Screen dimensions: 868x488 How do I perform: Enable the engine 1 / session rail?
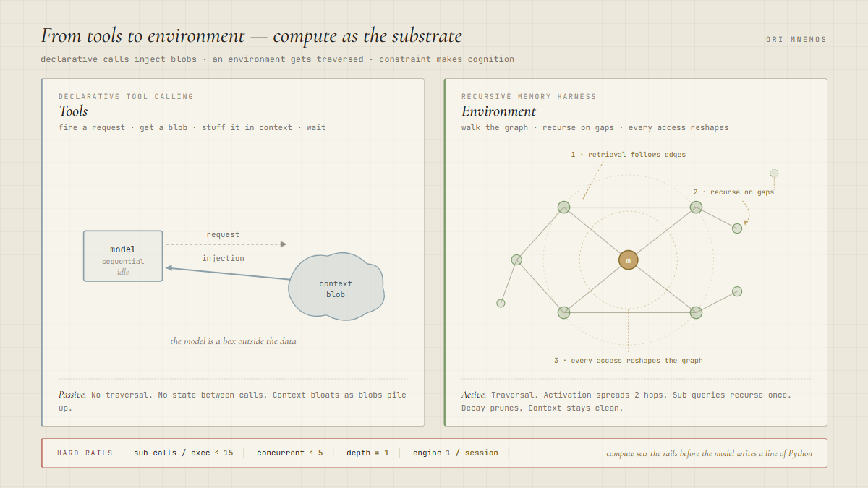coord(454,453)
